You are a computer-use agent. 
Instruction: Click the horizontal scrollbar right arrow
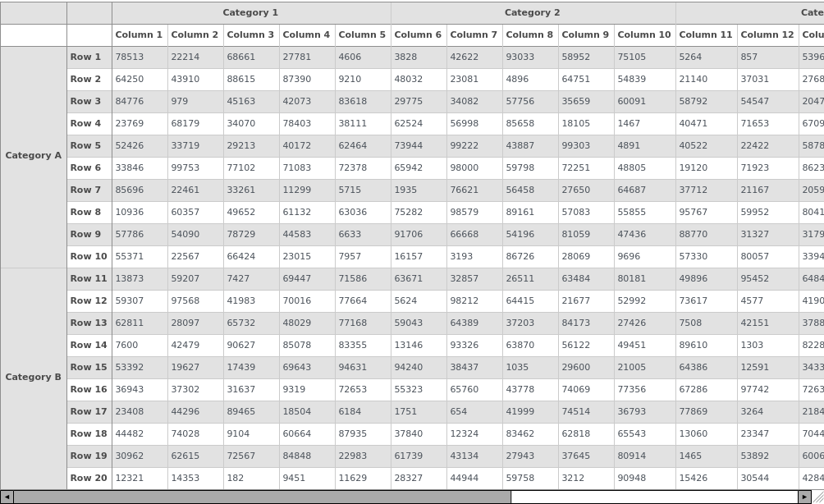coord(804,497)
